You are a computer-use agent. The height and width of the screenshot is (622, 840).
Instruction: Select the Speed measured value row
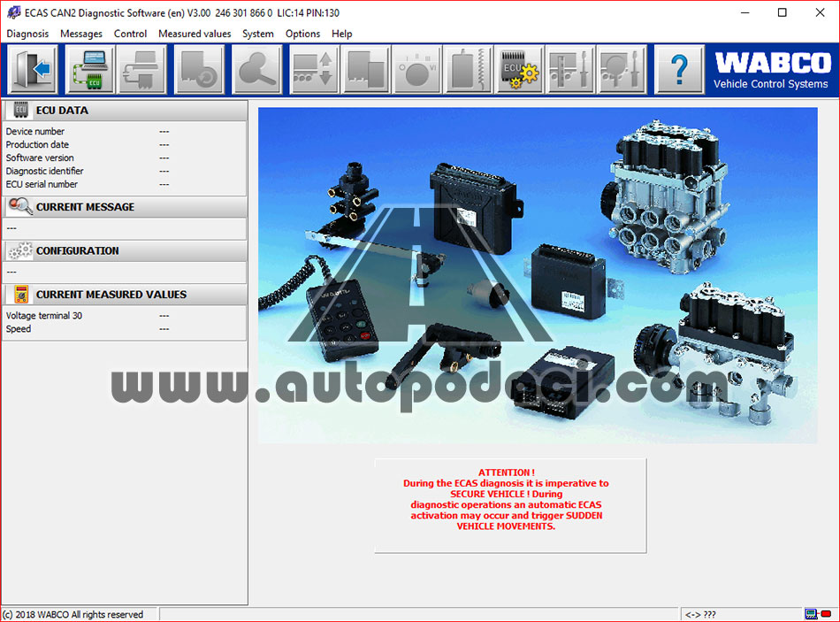125,328
